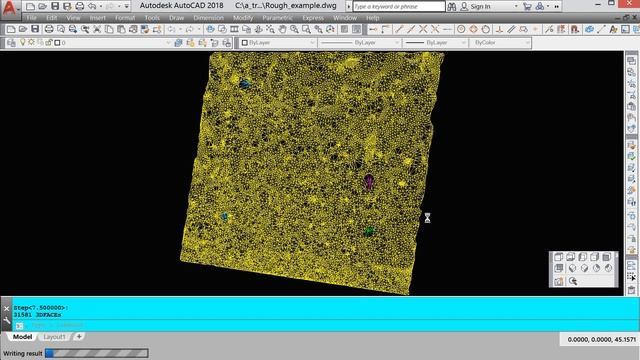Click the Save diskette in Standard toolbar
The height and width of the screenshot is (360, 640).
coord(35,29)
